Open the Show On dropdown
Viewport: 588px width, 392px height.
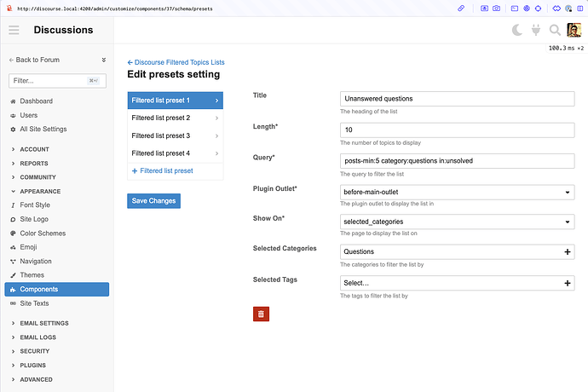tap(457, 222)
